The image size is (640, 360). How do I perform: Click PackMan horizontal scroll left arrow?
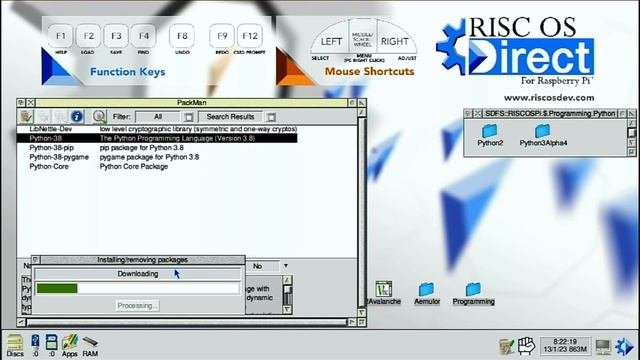click(x=21, y=322)
